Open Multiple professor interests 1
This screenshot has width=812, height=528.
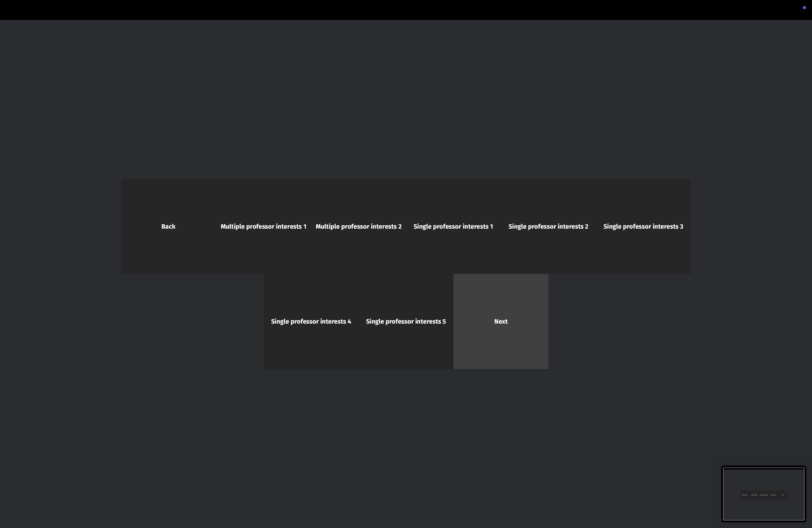(x=263, y=226)
